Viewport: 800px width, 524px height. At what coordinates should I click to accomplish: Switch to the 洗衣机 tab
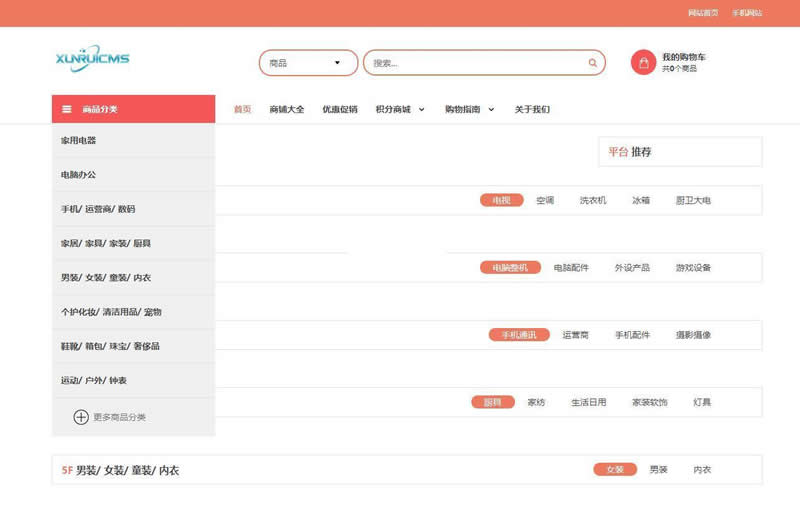(593, 200)
